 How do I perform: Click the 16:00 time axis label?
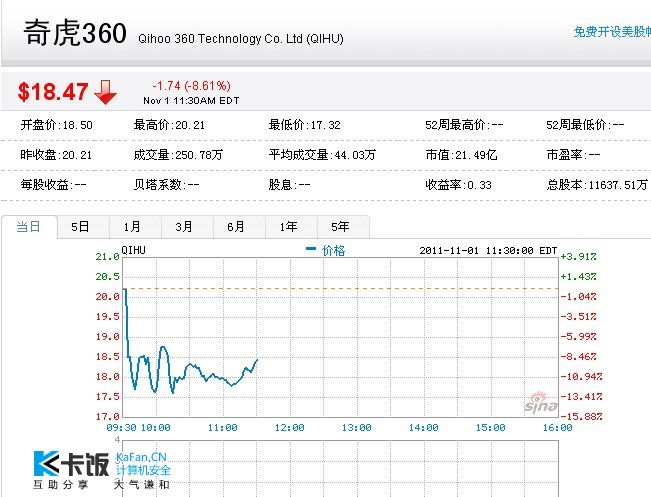557,428
